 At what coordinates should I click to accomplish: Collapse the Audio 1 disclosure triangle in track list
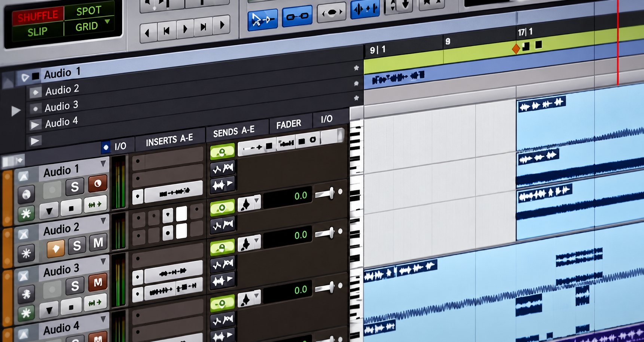[x=25, y=77]
